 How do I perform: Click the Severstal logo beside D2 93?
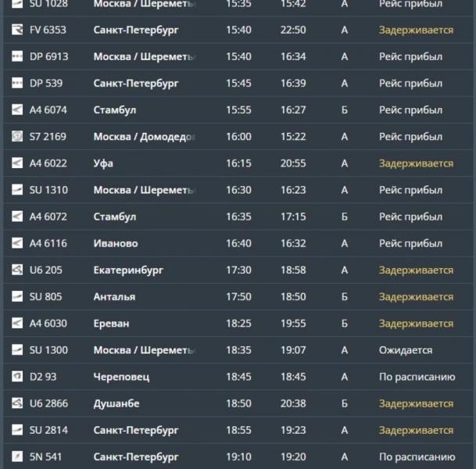coord(17,377)
